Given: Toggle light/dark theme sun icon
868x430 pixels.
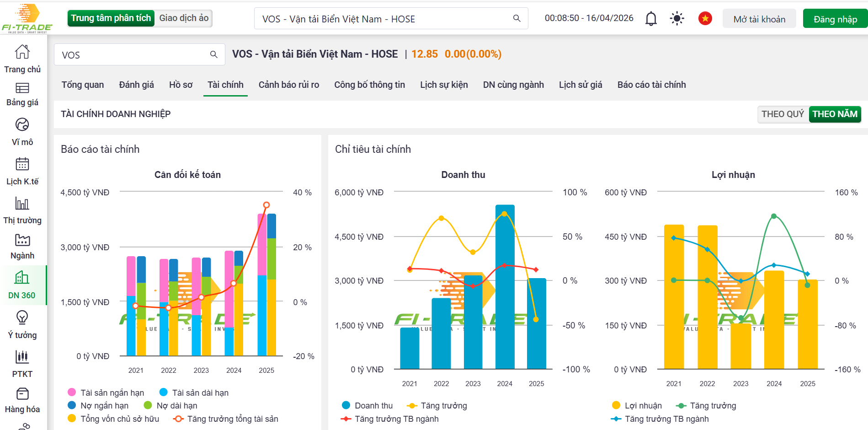Looking at the screenshot, I should tap(676, 19).
